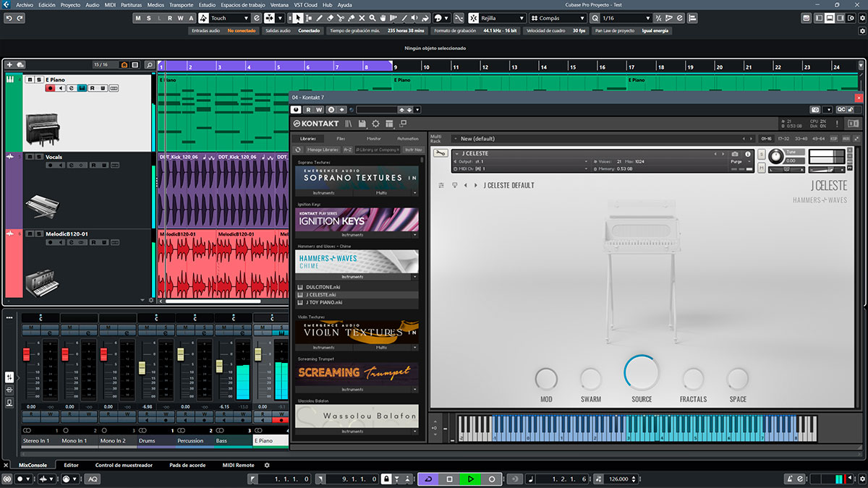Open Kontakt browser library icon
868x488 pixels.
[x=349, y=124]
